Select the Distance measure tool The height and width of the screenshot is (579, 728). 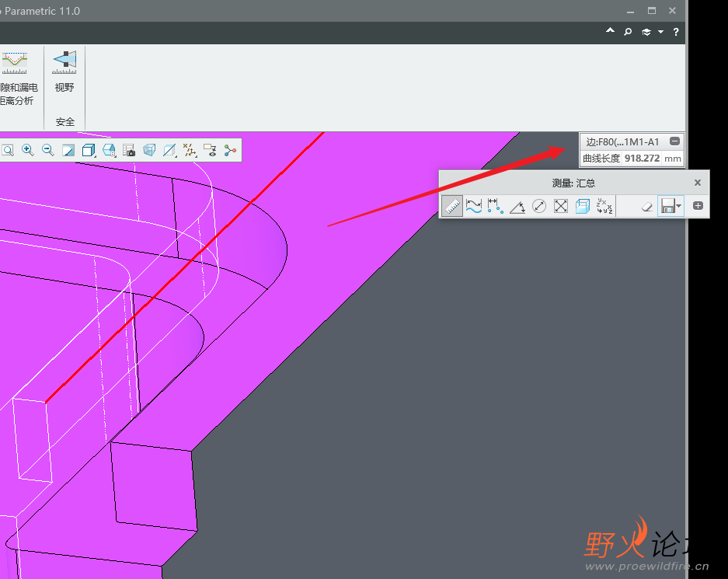pos(496,206)
